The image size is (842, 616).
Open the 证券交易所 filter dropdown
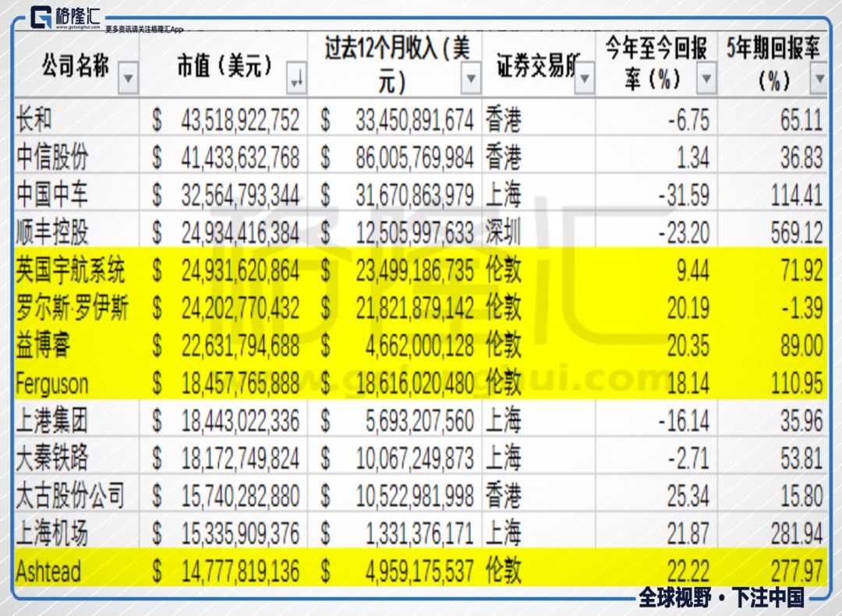(585, 79)
